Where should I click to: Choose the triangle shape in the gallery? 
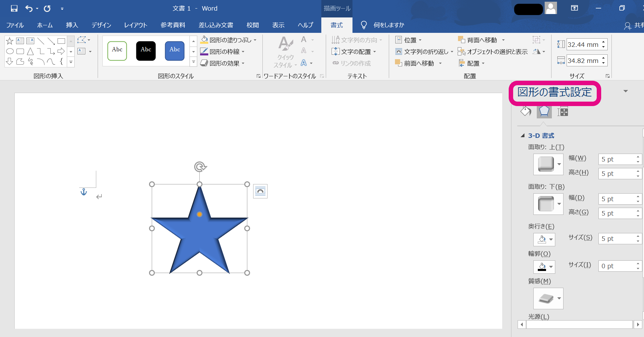coord(30,51)
